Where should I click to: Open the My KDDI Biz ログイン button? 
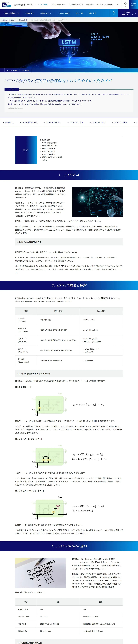[x=133, y=5]
